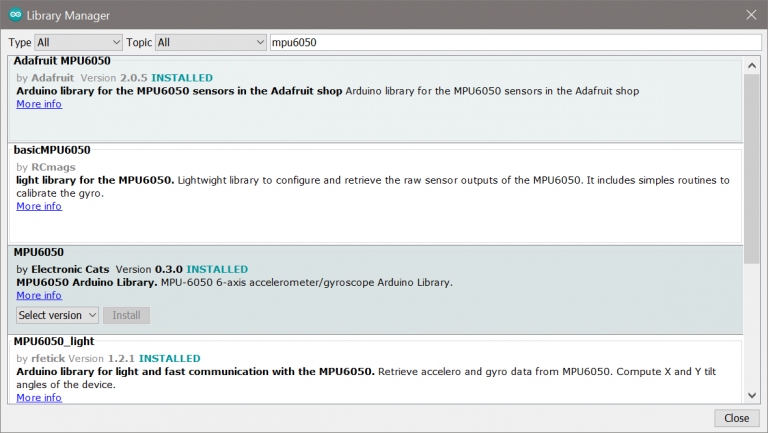This screenshot has width=768, height=433.
Task: Click the mpu6050 search field
Action: 516,43
